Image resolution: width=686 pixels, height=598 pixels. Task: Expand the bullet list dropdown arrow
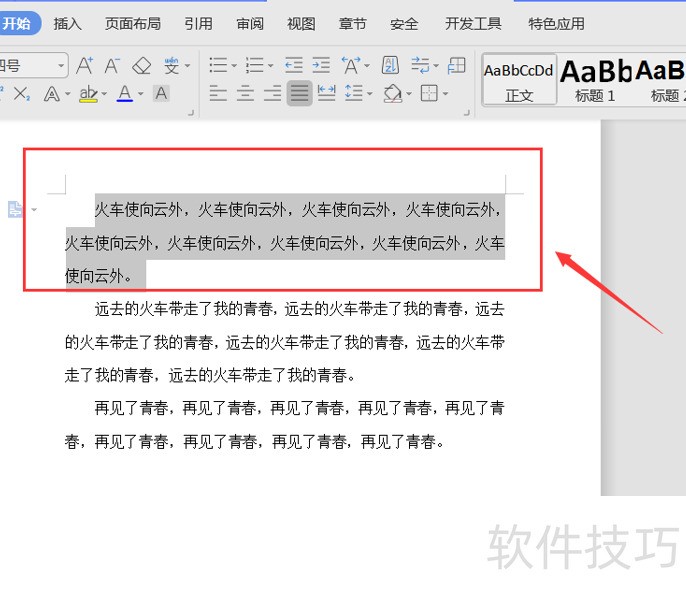tap(234, 66)
